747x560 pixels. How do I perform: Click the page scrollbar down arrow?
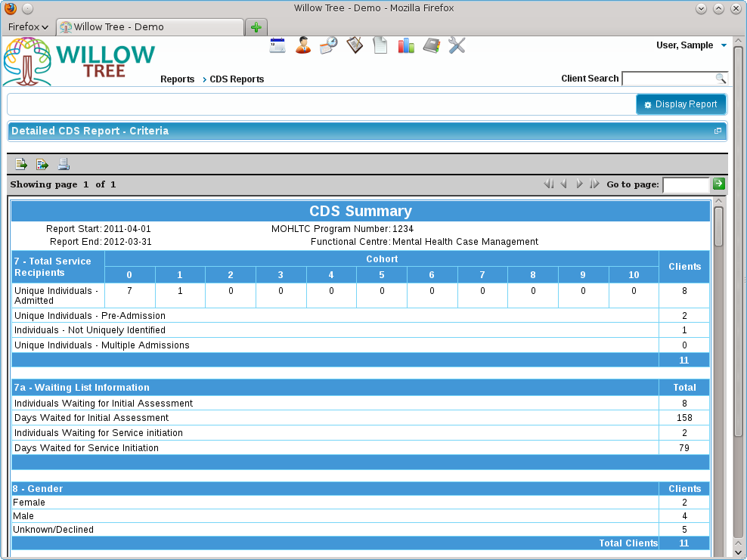(x=738, y=552)
